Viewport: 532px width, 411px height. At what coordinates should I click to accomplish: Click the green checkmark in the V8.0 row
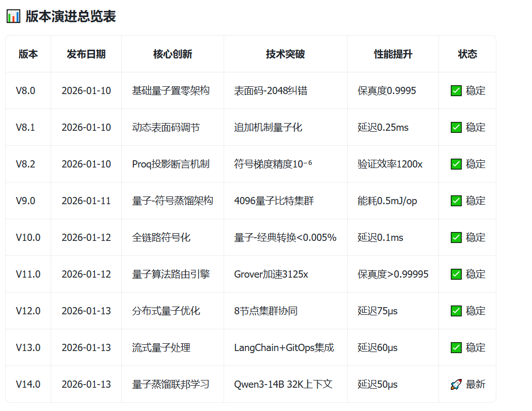pyautogui.click(x=456, y=90)
